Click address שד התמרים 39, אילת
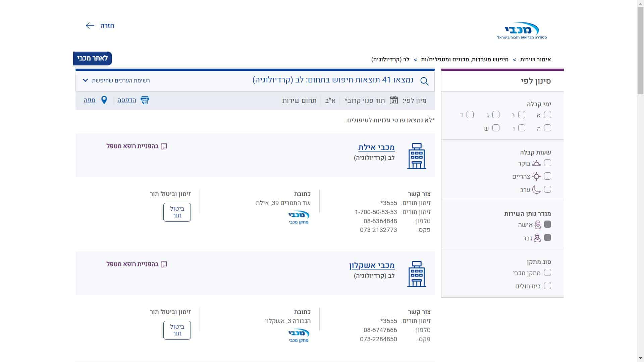The width and height of the screenshot is (644, 362). point(283,203)
